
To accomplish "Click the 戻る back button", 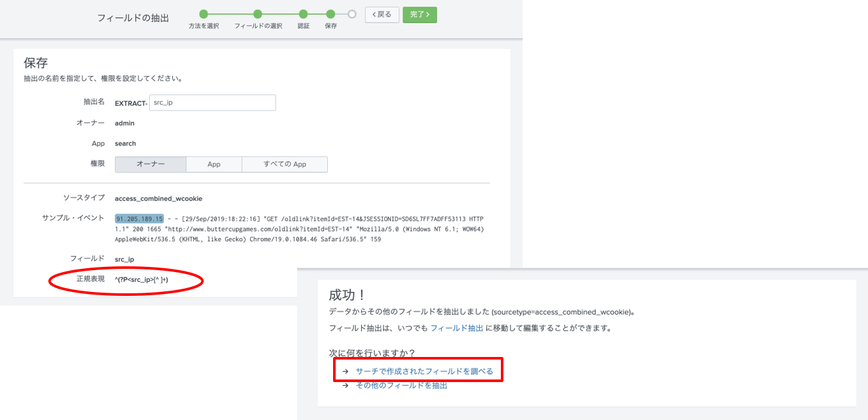I will (382, 14).
